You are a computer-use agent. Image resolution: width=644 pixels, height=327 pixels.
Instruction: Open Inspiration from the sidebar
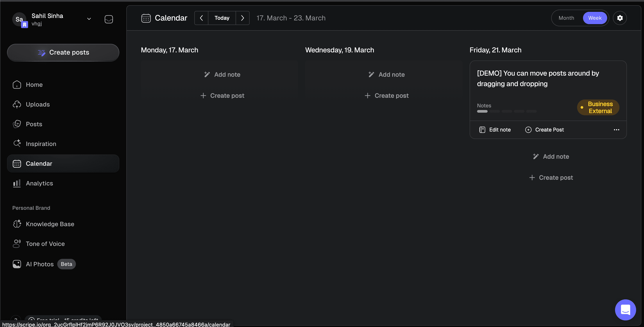(41, 144)
